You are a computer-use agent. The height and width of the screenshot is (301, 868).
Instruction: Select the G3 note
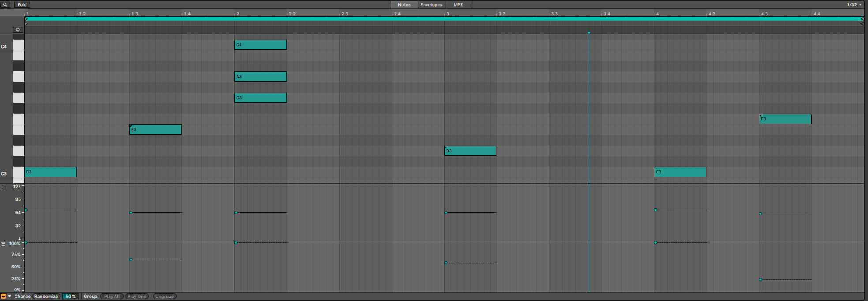click(x=260, y=98)
